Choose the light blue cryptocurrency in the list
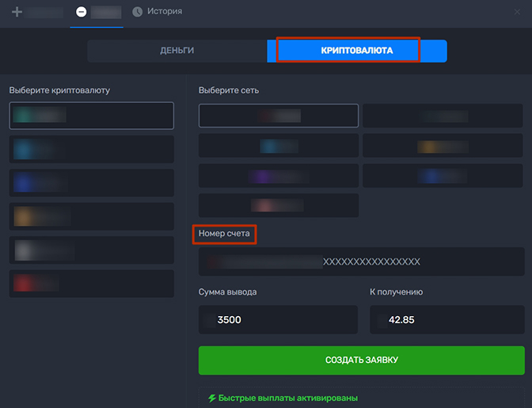 click(91, 149)
